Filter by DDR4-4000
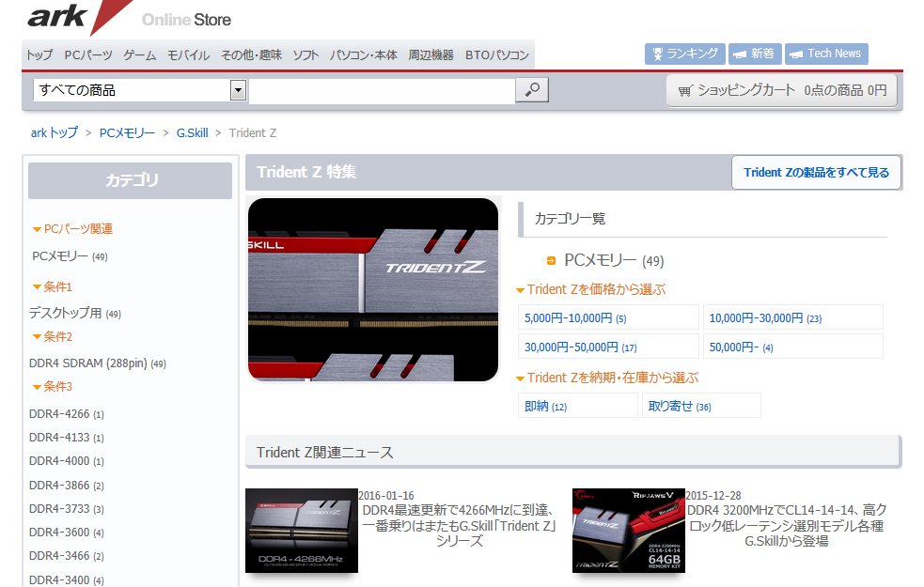This screenshot has width=924, height=587. [x=66, y=461]
